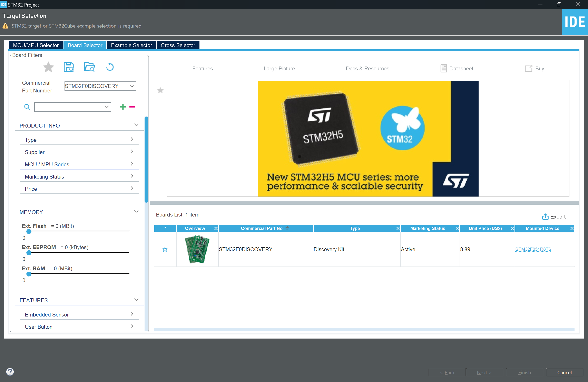Click the Ext. EEPROM slider handle

(29, 253)
